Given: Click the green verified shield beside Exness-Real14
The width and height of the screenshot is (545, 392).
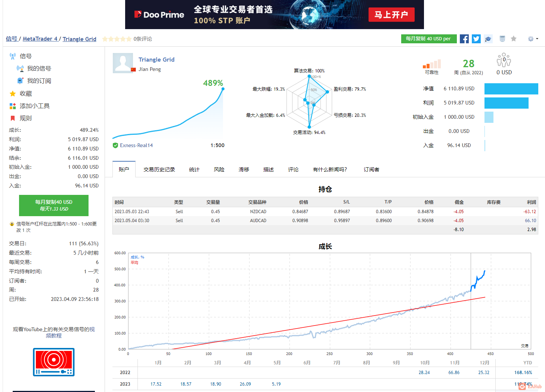Looking at the screenshot, I should tap(115, 146).
